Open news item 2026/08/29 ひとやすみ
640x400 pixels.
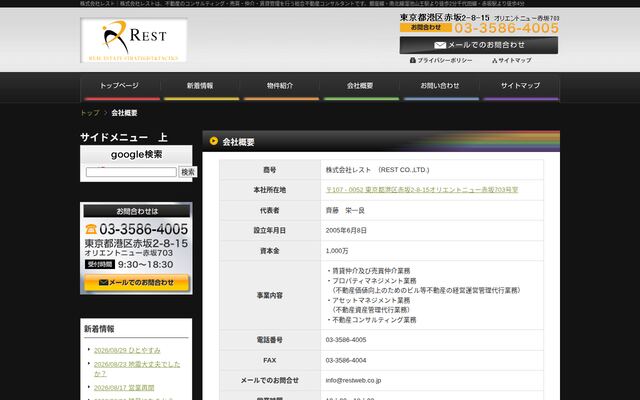coord(127,350)
